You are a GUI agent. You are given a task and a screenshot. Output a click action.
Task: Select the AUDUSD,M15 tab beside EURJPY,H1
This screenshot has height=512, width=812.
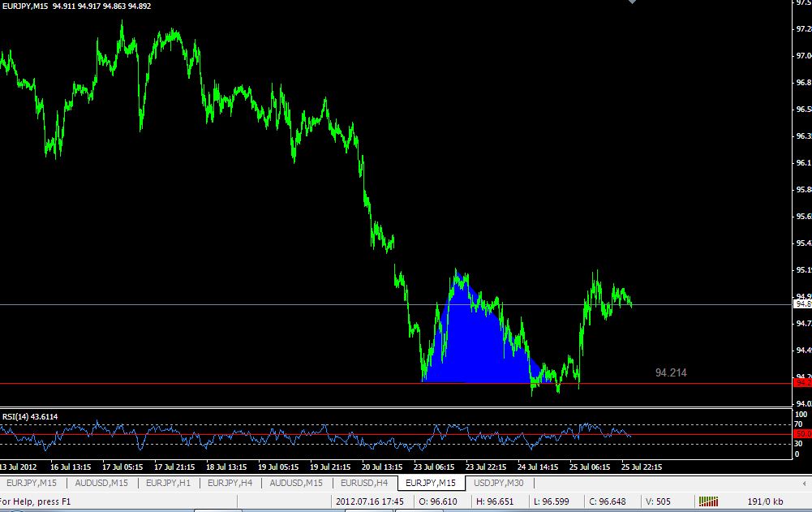[101, 483]
